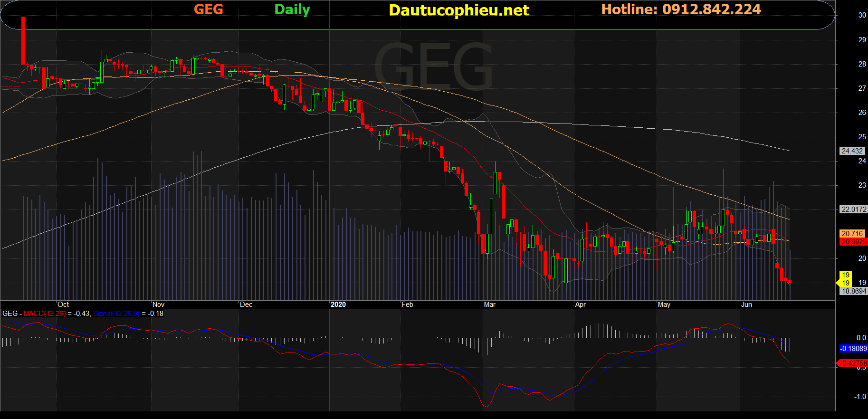
Task: Select Oct on the time axis
Action: (63, 305)
